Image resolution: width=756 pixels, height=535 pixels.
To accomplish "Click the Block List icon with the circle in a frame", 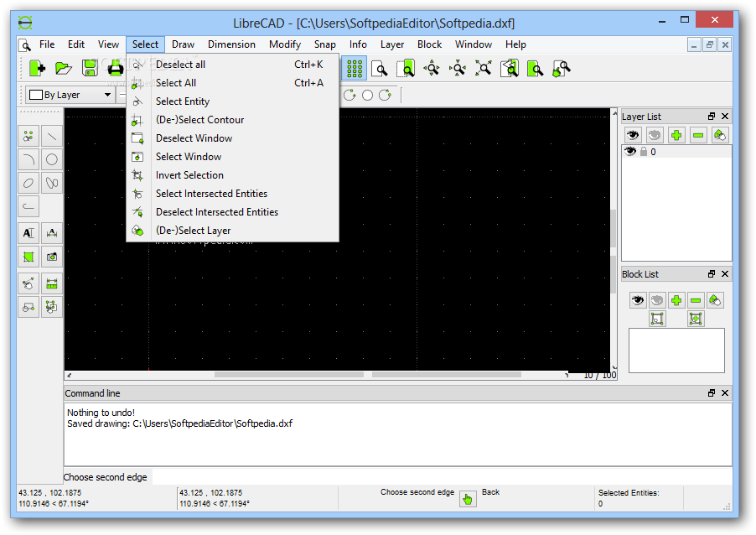I will [656, 319].
